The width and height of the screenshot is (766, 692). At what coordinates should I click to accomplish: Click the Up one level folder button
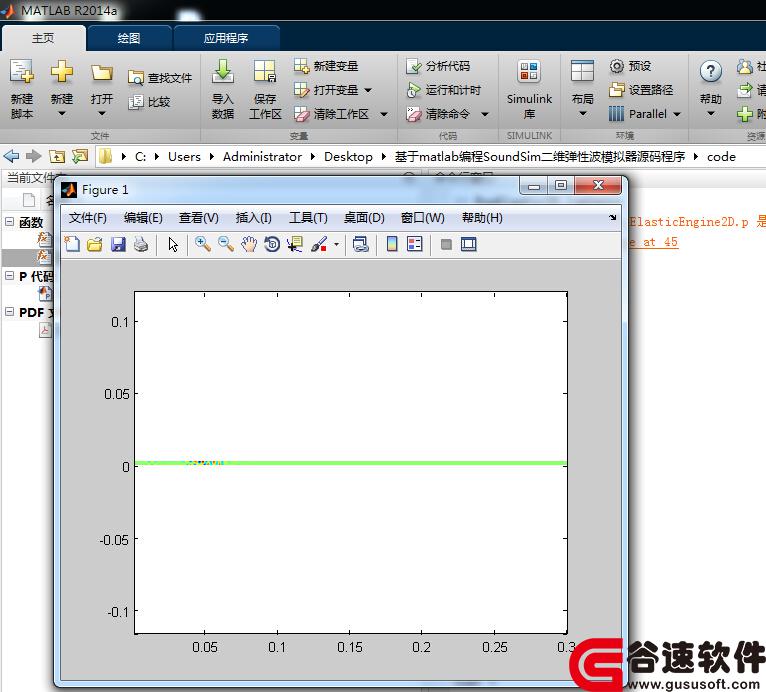click(x=57, y=157)
